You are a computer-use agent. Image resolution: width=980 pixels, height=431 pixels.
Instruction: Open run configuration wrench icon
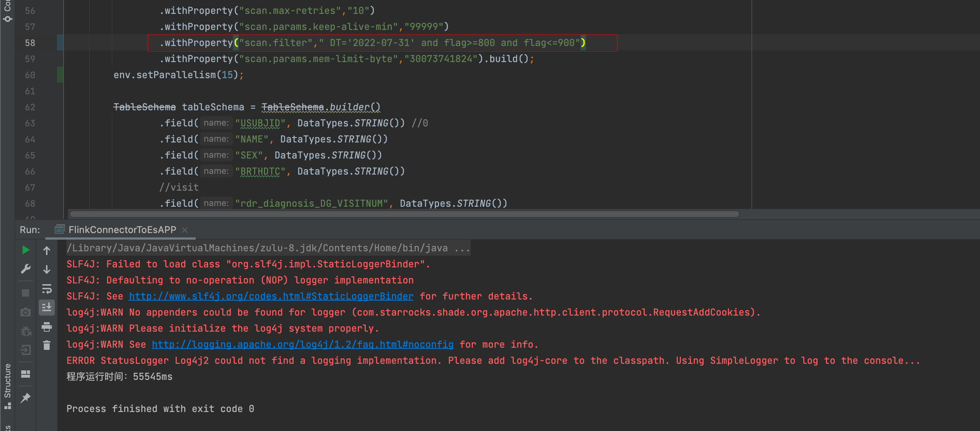pos(26,269)
